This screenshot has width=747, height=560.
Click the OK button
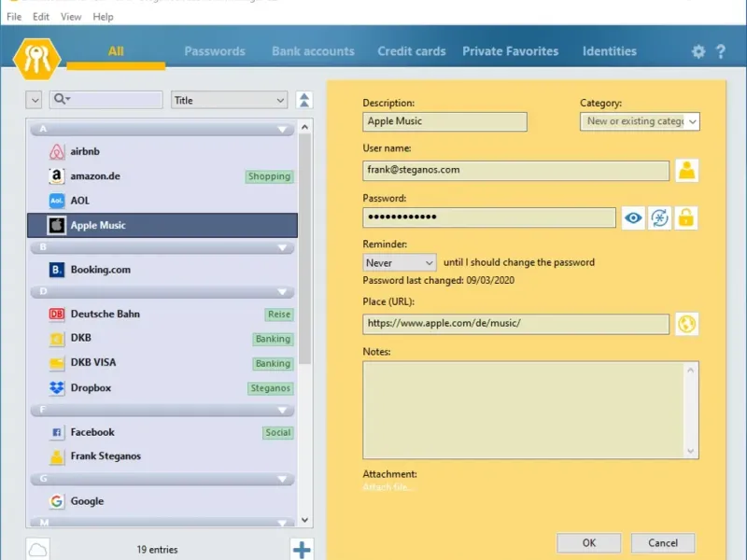589,543
